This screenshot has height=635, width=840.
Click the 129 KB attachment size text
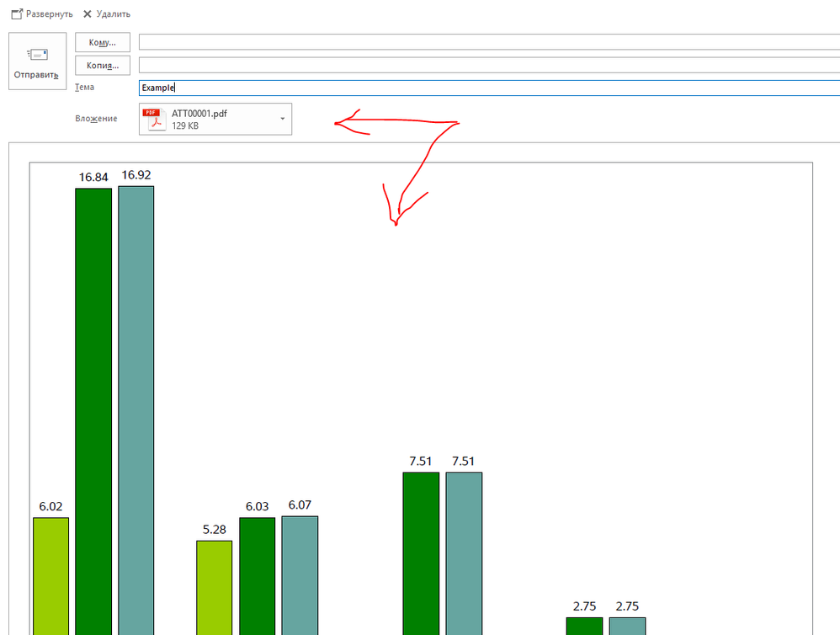click(185, 126)
